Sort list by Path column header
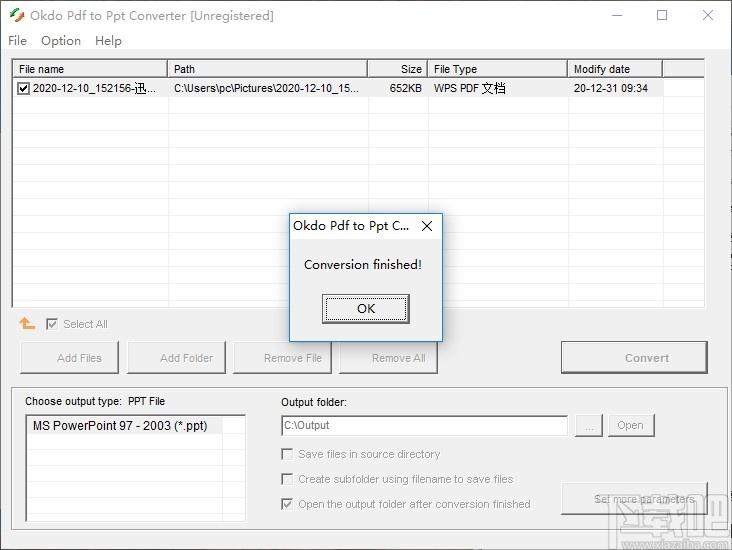The width and height of the screenshot is (732, 550). [x=267, y=69]
